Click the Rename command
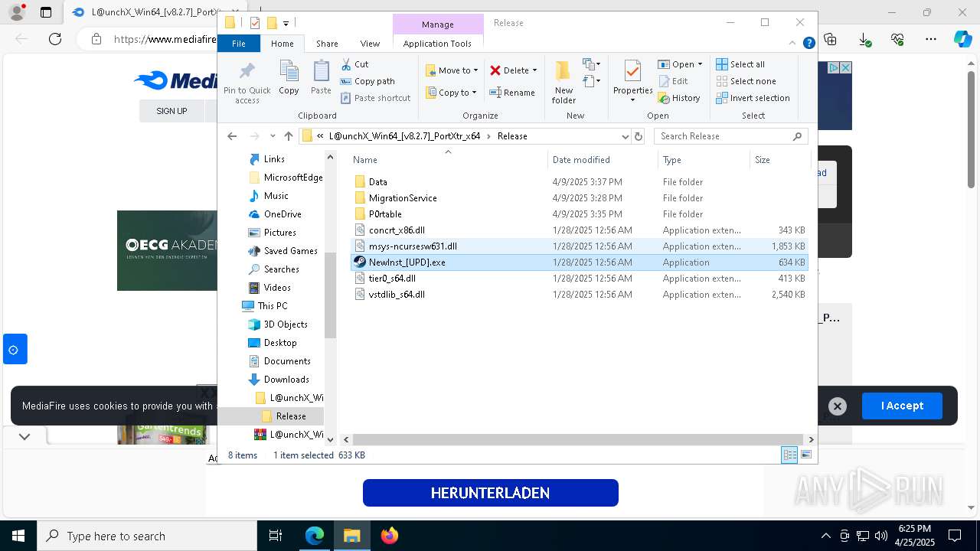This screenshot has height=551, width=980. tap(512, 93)
